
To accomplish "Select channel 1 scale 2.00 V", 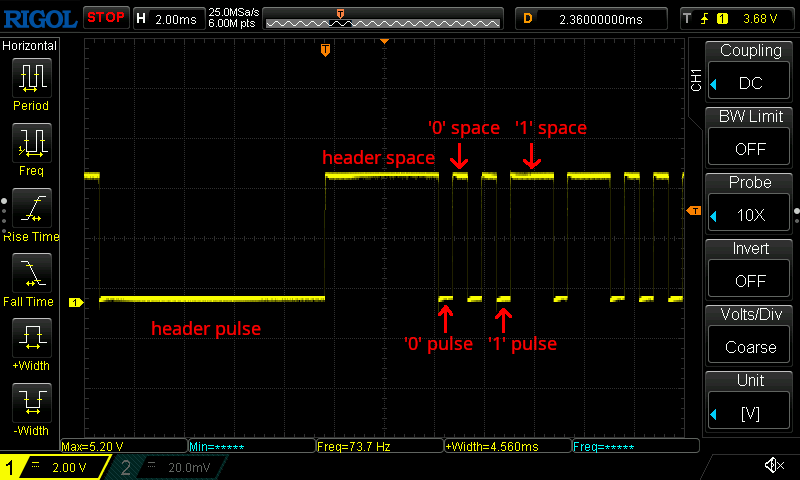I will click(69, 467).
